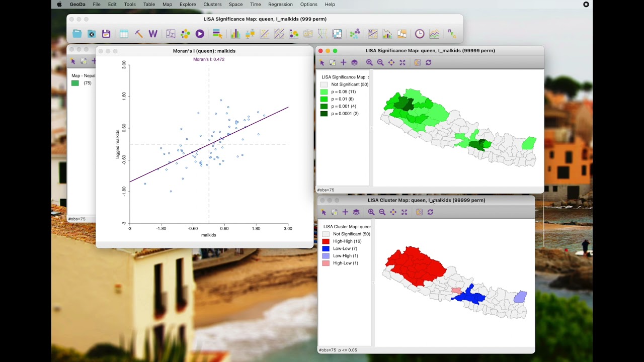Open a file with the folder icon
Screen dimensions: 644x362
[77, 34]
